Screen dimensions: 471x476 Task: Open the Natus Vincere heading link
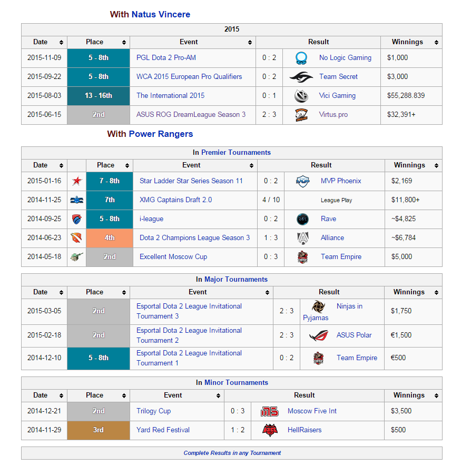click(x=161, y=14)
